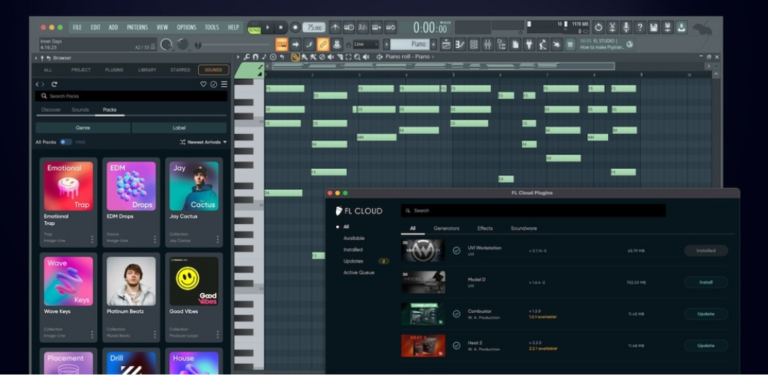Screen dimensions: 768x375
Task: Click the Genre filter button
Action: point(83,127)
